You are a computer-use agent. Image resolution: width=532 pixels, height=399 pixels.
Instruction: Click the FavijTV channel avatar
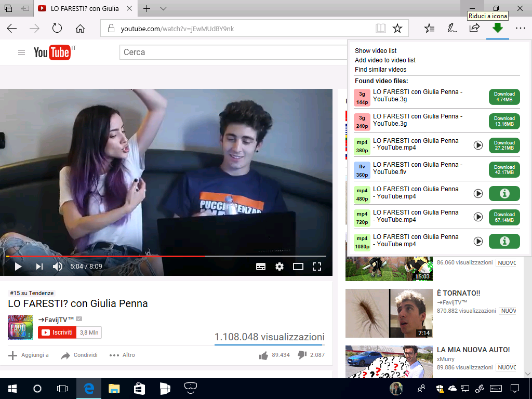pos(20,327)
